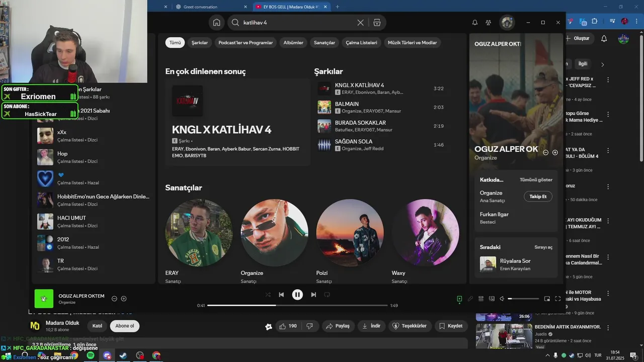Image resolution: width=644 pixels, height=362 pixels.
Task: Open the HACI UMUT playlist
Action: pos(94,221)
